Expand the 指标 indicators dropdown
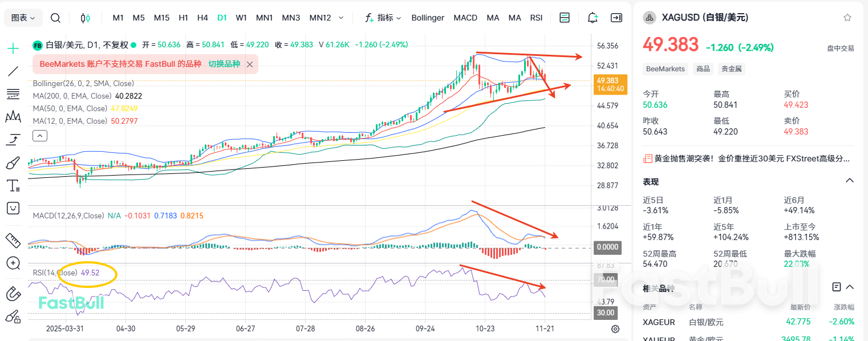The image size is (868, 341). 383,18
